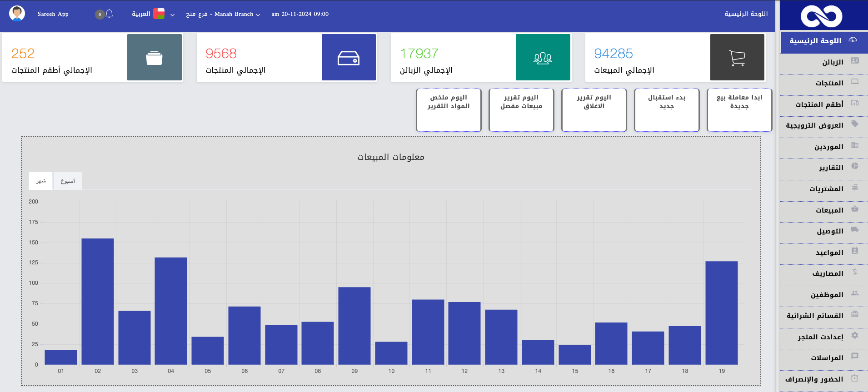The image size is (868, 392).
Task: Click the chart bar for day 09
Action: point(354,326)
